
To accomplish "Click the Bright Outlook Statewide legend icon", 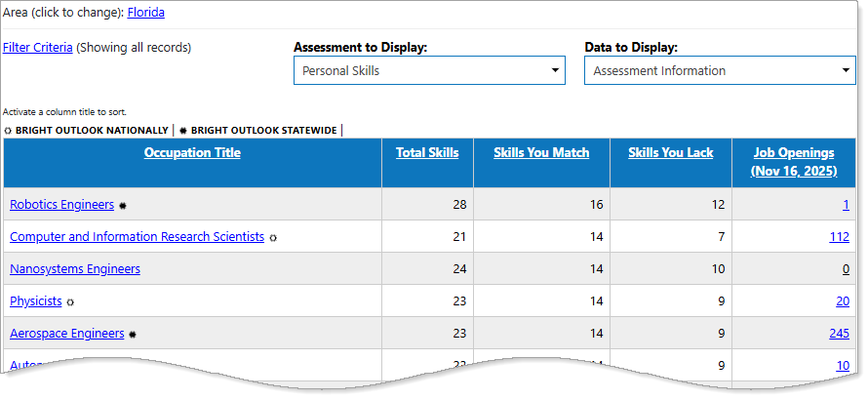I will [x=182, y=130].
